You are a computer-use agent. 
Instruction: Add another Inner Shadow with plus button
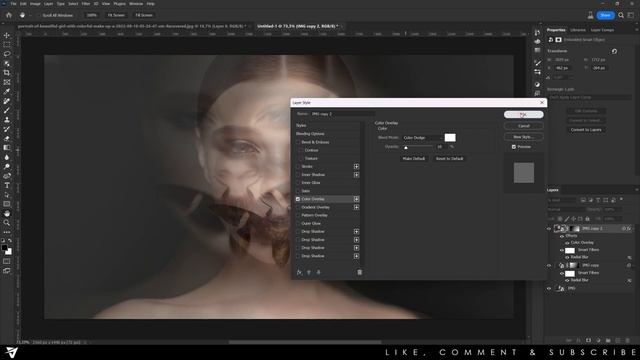click(x=356, y=175)
